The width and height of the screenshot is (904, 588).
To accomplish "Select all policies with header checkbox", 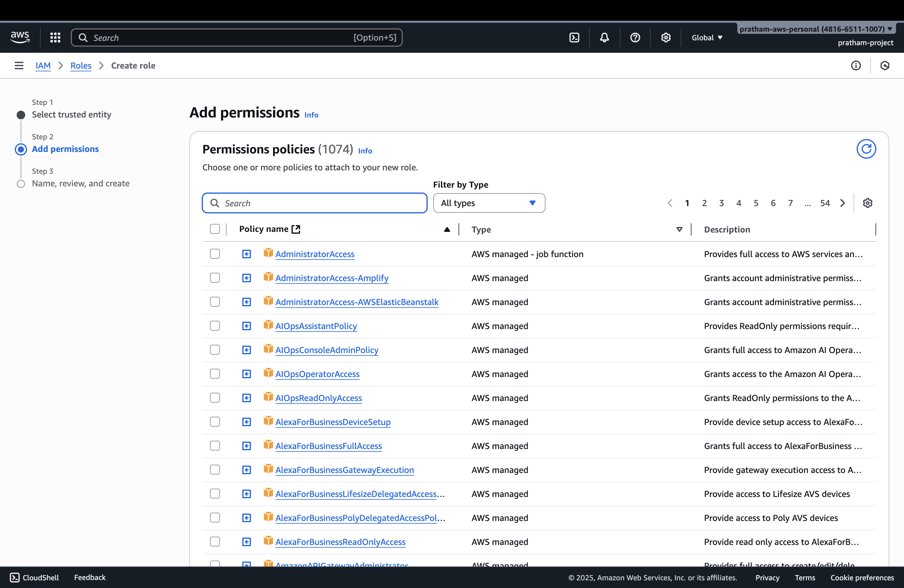I will 215,229.
